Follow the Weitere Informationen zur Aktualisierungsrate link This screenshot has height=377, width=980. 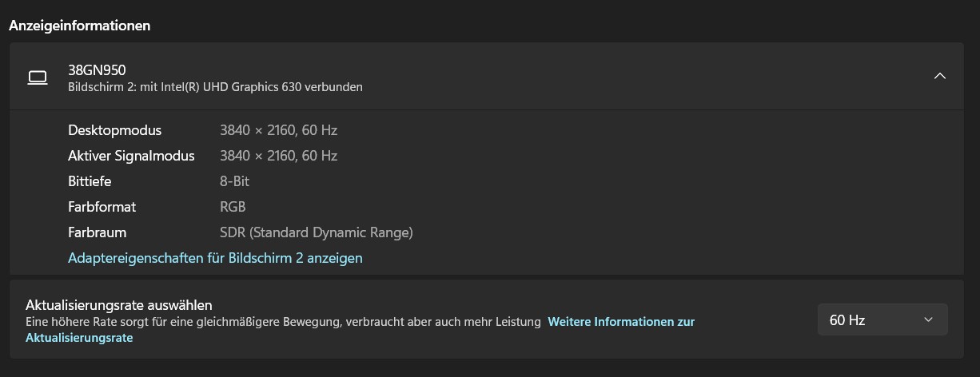(x=620, y=322)
